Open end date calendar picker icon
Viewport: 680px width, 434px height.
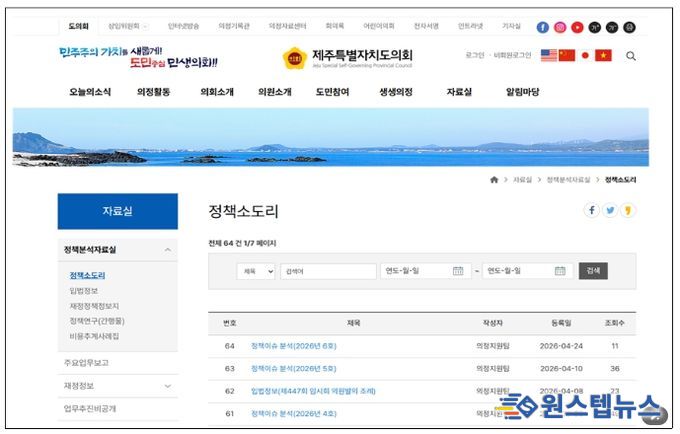560,271
